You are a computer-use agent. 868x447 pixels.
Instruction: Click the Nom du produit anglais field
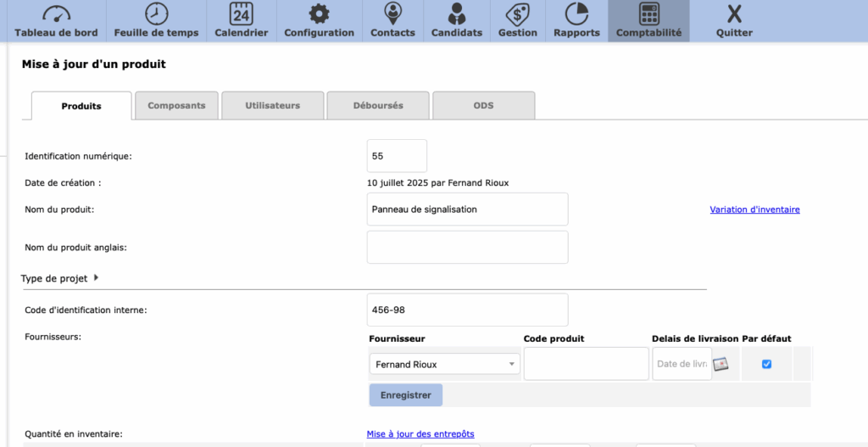[x=467, y=247]
